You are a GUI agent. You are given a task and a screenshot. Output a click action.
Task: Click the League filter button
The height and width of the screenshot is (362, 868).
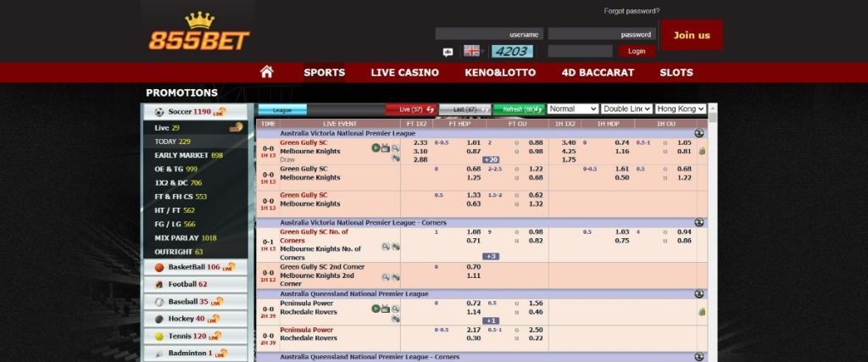(x=282, y=109)
